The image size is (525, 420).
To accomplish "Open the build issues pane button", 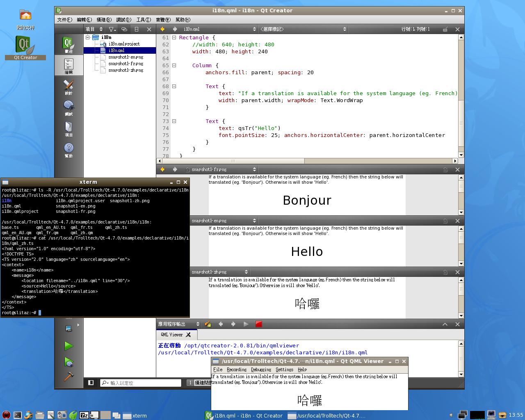I will 200,383.
